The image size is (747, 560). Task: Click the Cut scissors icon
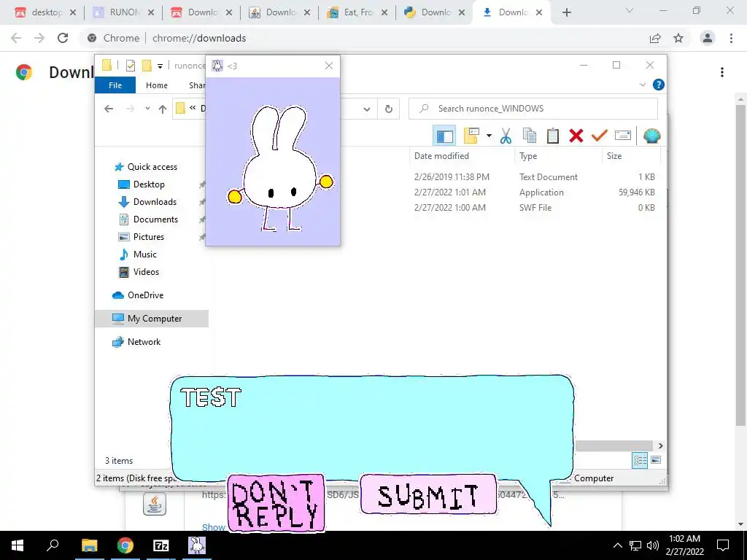[x=506, y=136]
